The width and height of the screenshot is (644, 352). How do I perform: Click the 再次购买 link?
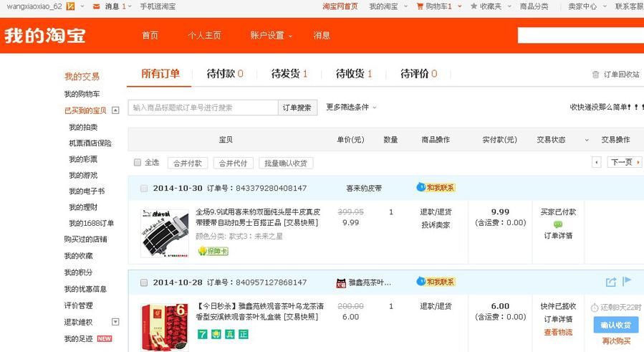[617, 341]
